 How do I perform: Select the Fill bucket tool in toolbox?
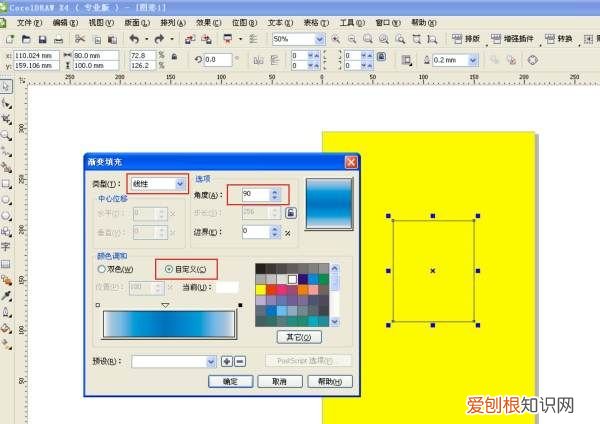click(x=6, y=328)
